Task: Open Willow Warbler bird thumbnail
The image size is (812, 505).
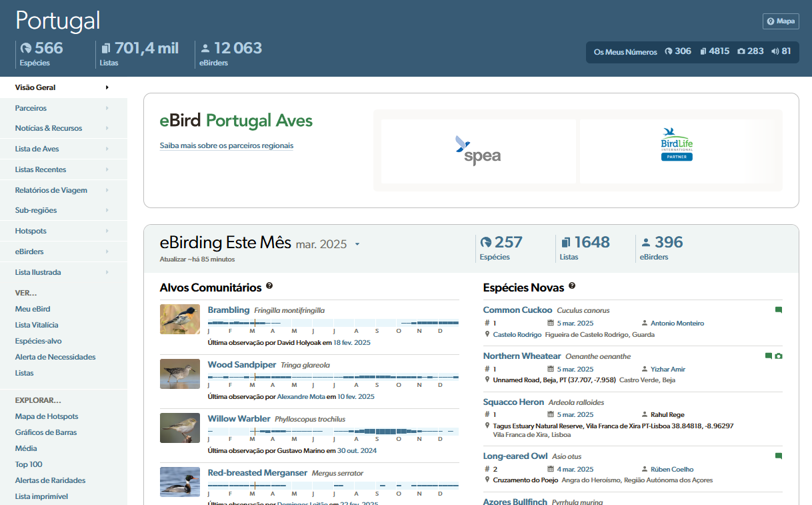Action: click(180, 428)
